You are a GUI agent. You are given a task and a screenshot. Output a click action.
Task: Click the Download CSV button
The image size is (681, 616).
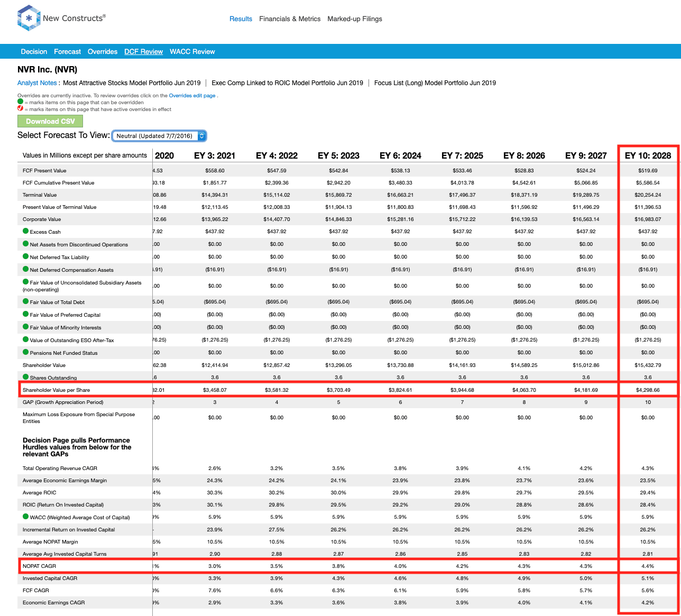[x=50, y=121]
